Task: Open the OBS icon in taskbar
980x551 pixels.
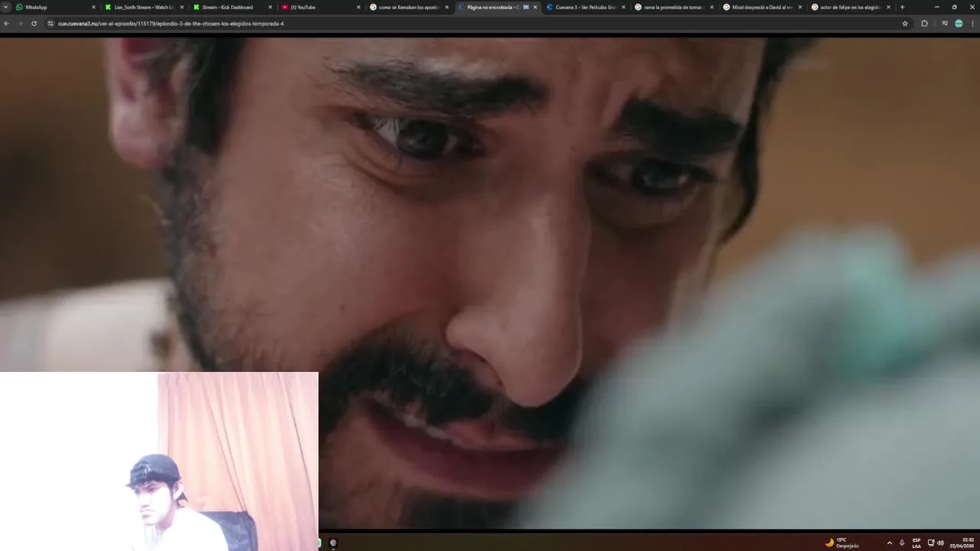Action: (333, 543)
